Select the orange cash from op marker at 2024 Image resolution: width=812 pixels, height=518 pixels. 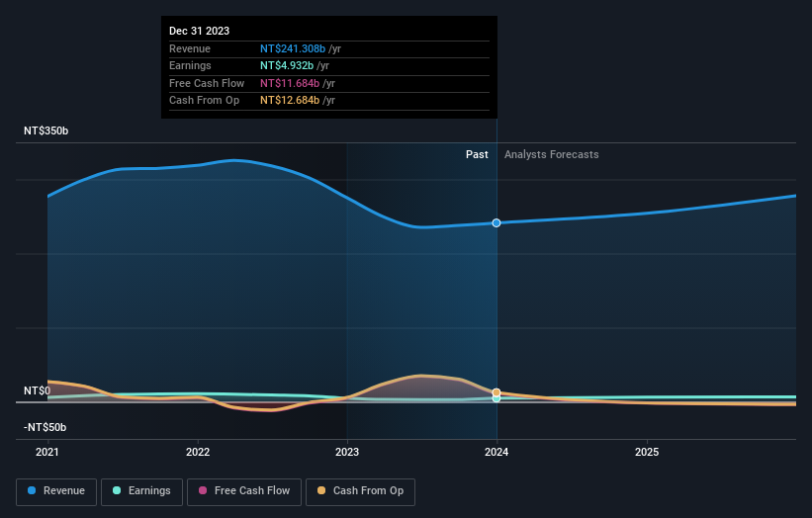click(496, 392)
